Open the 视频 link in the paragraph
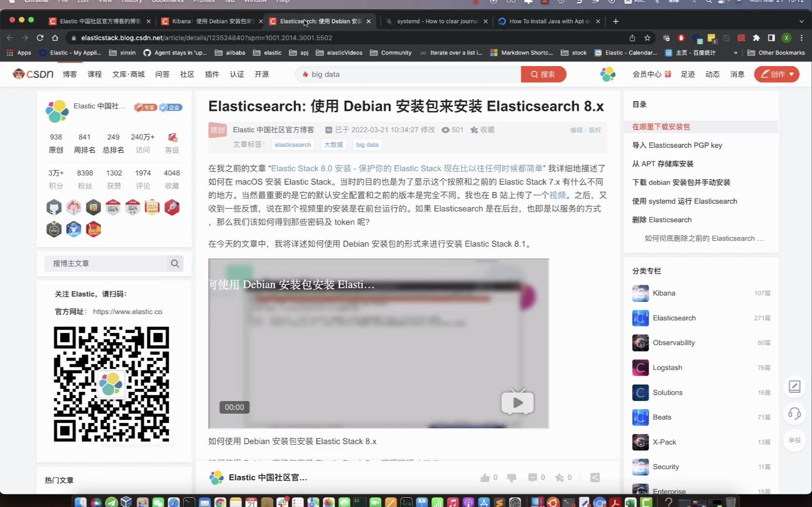 pos(558,195)
